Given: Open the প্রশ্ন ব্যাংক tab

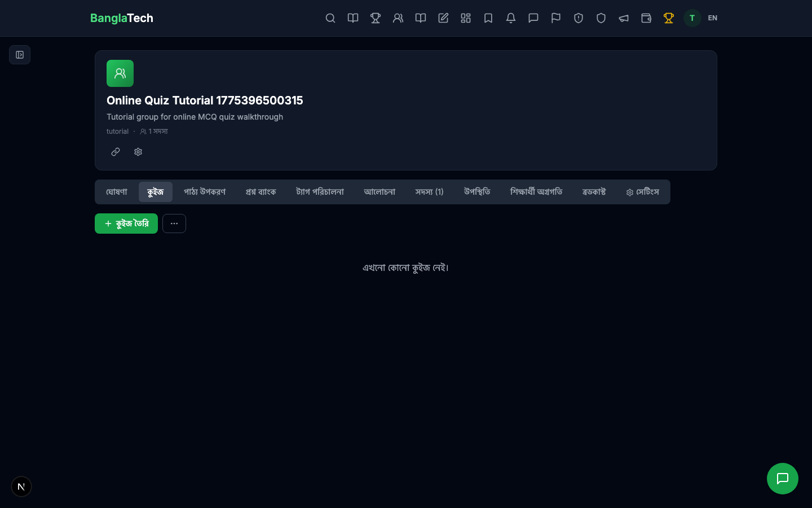Looking at the screenshot, I should coord(261,192).
